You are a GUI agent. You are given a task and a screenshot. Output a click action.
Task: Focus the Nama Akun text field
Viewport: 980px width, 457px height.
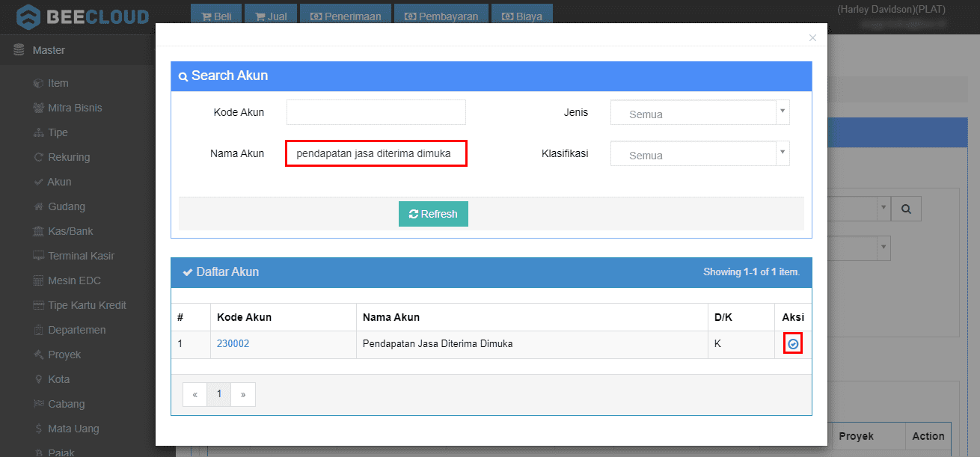point(376,154)
